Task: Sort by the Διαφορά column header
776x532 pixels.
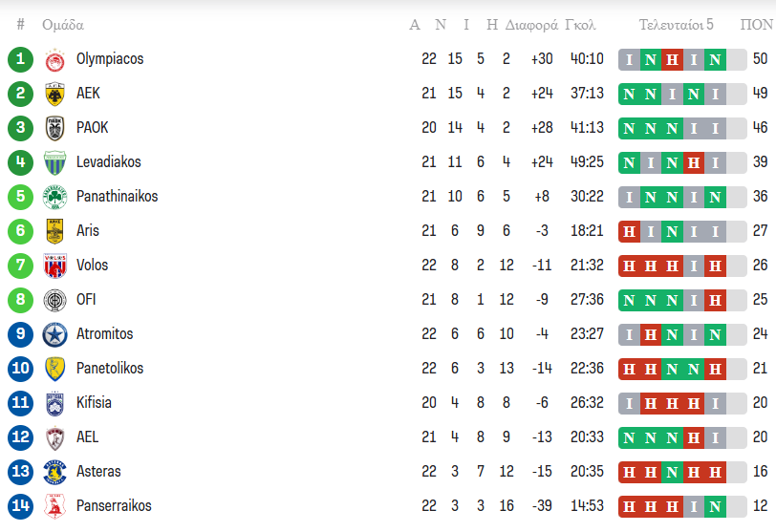Action: point(532,25)
